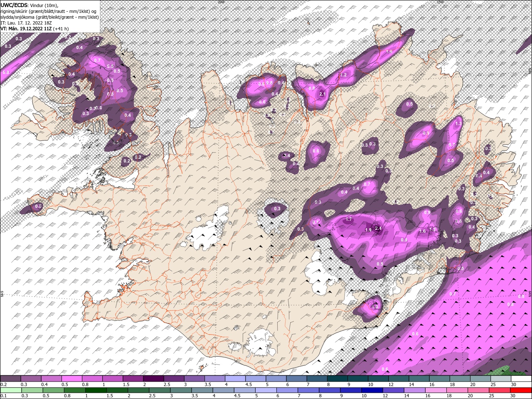
Task: Select the dark teal 8 swatch in snow legend
Action: click(337, 378)
